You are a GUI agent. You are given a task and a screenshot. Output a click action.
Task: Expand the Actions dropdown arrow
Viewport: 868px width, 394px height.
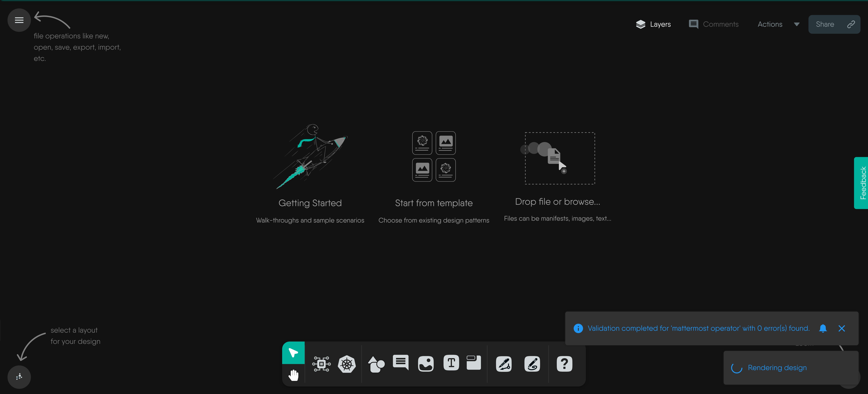(797, 24)
